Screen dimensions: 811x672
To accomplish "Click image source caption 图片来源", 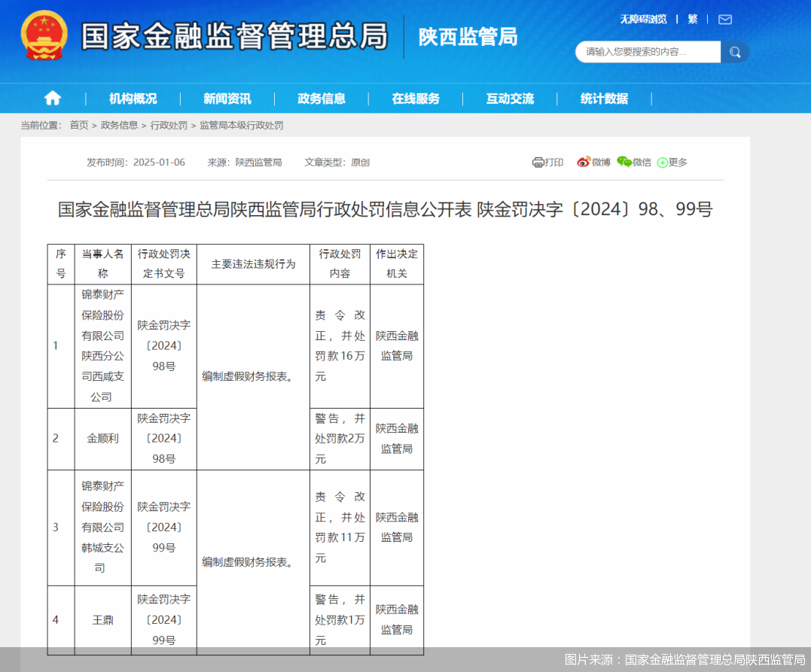I will 684,660.
